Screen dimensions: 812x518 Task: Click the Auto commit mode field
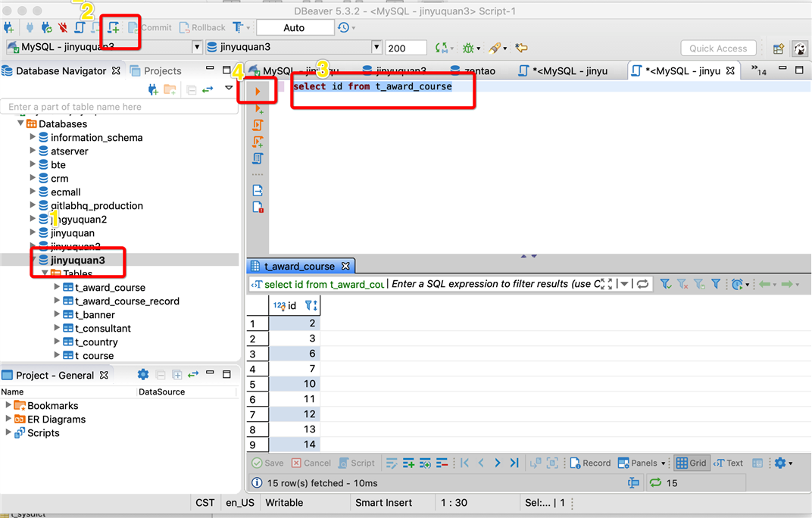click(x=295, y=28)
